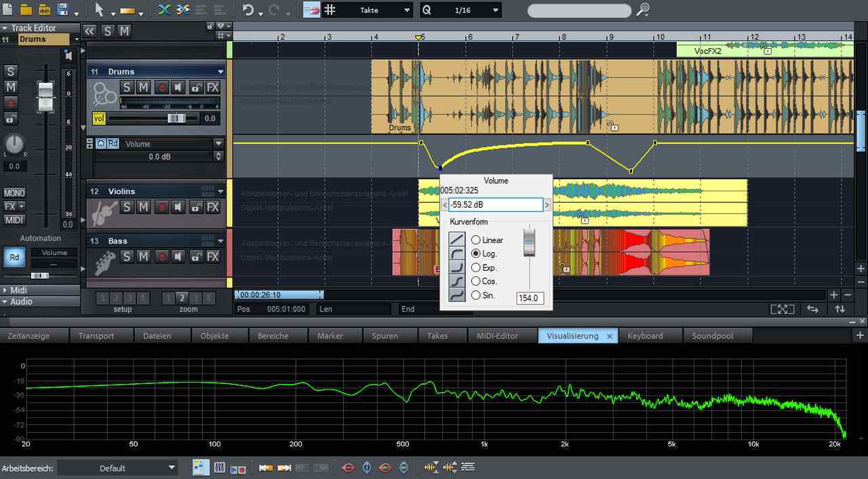Click the new project icon
The height and width of the screenshot is (479, 868).
[x=8, y=9]
